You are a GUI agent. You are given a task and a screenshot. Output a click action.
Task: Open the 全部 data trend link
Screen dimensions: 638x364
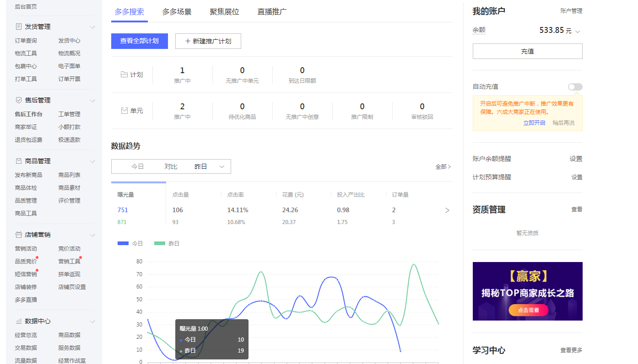pyautogui.click(x=443, y=167)
